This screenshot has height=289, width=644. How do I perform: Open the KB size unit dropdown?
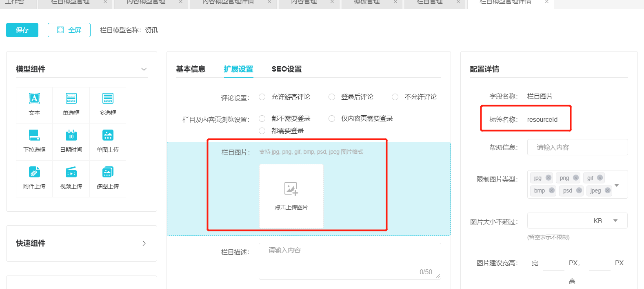click(x=615, y=221)
